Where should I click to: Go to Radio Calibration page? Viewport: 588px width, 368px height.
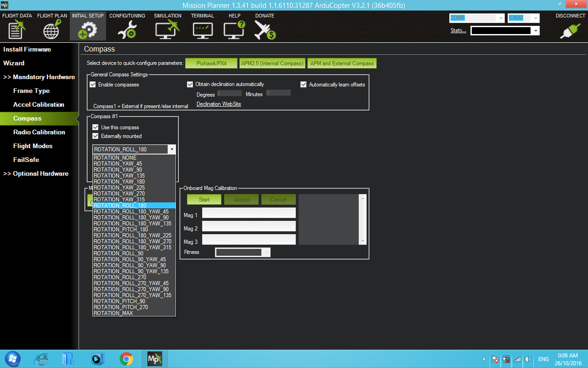tap(39, 132)
